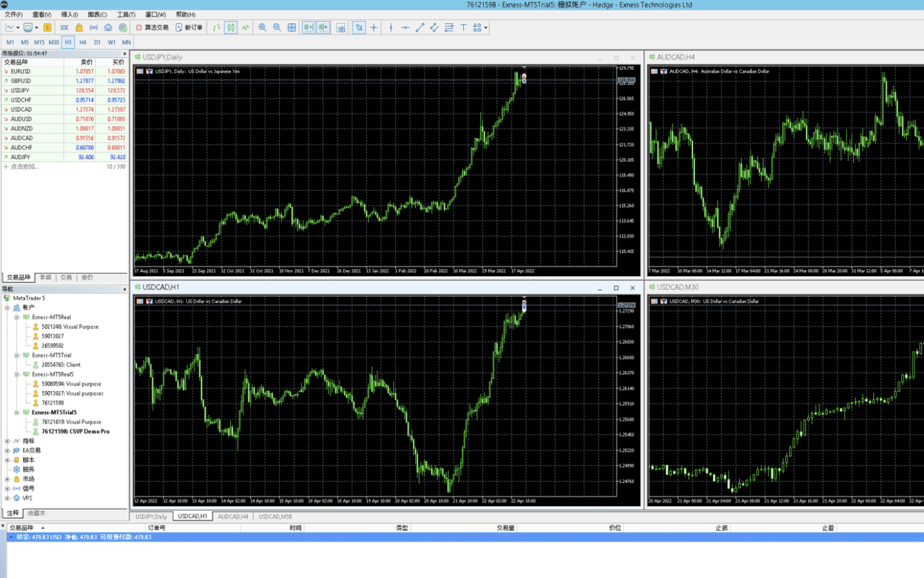Click the USDCAD,H1 chart window title icon
This screenshot has width=924, height=578.
click(x=138, y=287)
